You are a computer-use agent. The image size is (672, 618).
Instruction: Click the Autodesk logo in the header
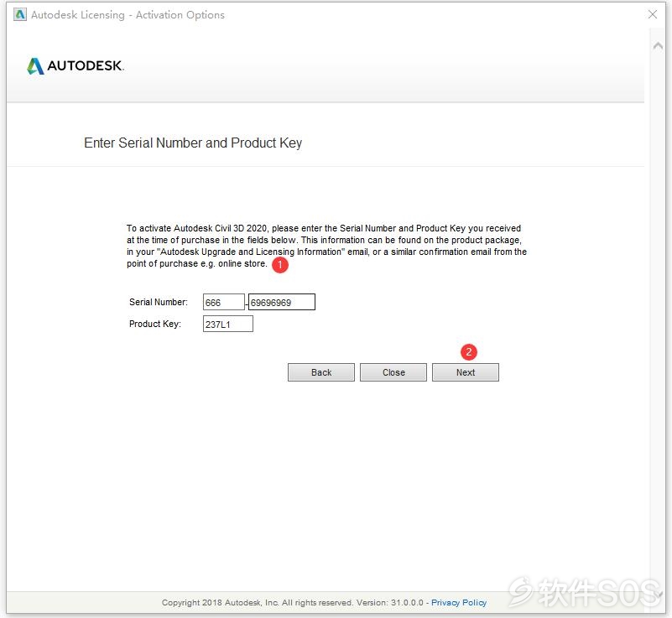76,65
